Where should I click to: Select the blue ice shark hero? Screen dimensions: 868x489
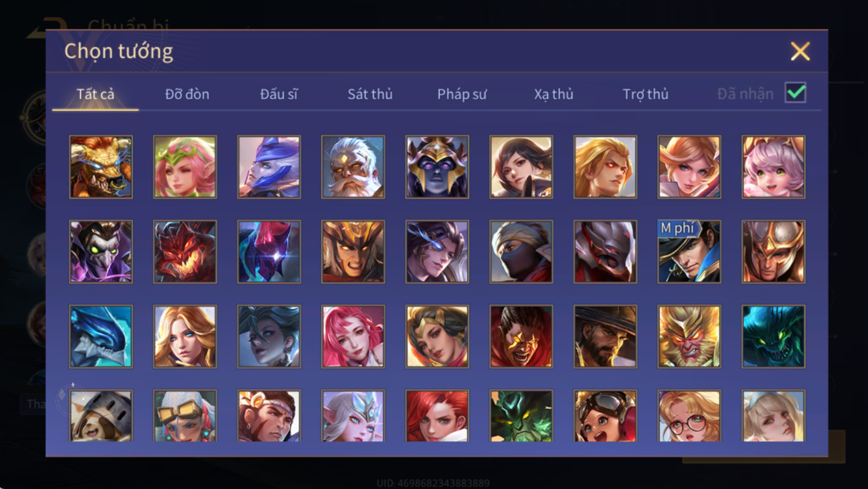click(x=101, y=337)
